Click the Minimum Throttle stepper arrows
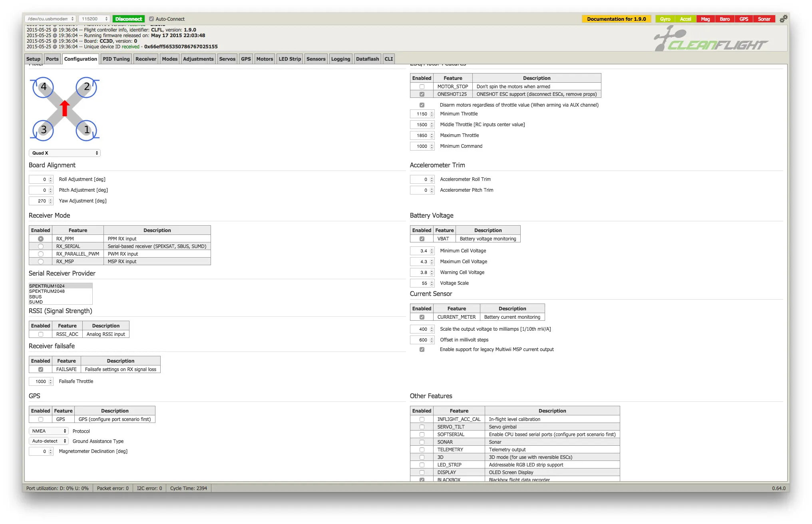Viewport: 812px width, 524px height. (432, 114)
